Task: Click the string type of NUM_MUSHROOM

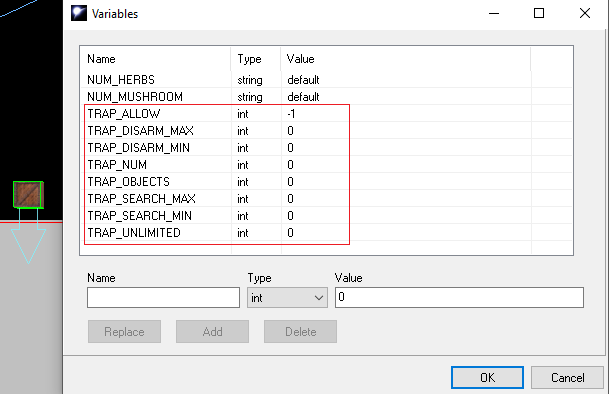Action: click(x=250, y=97)
